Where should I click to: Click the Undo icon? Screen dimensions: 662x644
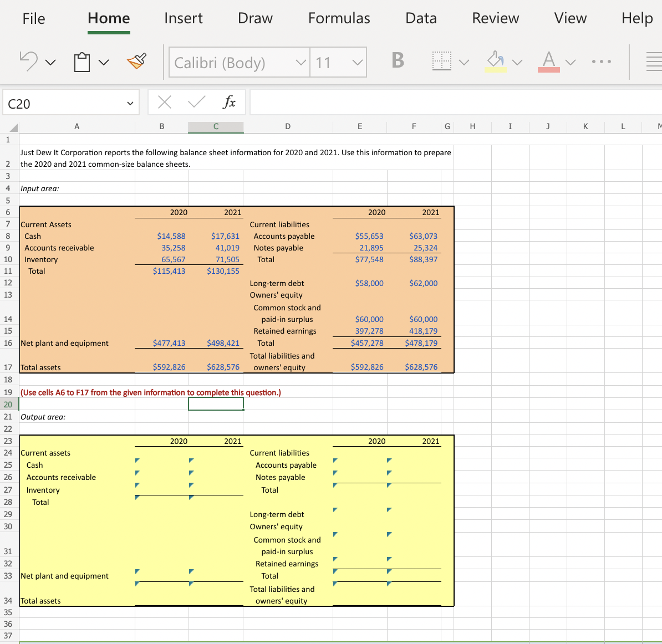(x=29, y=60)
